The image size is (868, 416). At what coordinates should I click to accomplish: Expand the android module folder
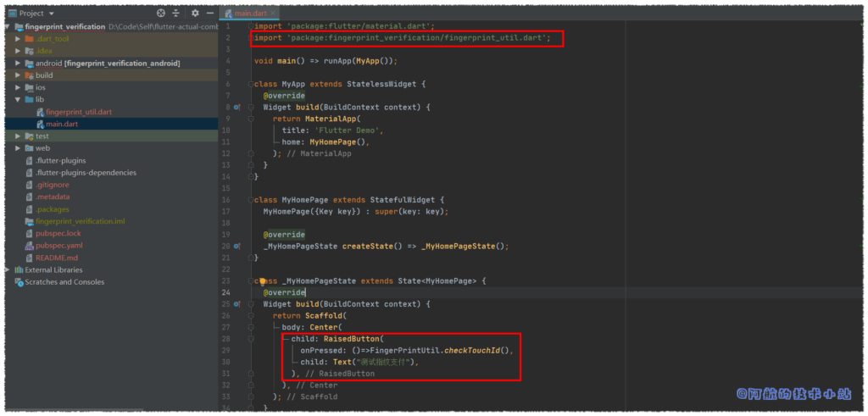click(x=18, y=63)
